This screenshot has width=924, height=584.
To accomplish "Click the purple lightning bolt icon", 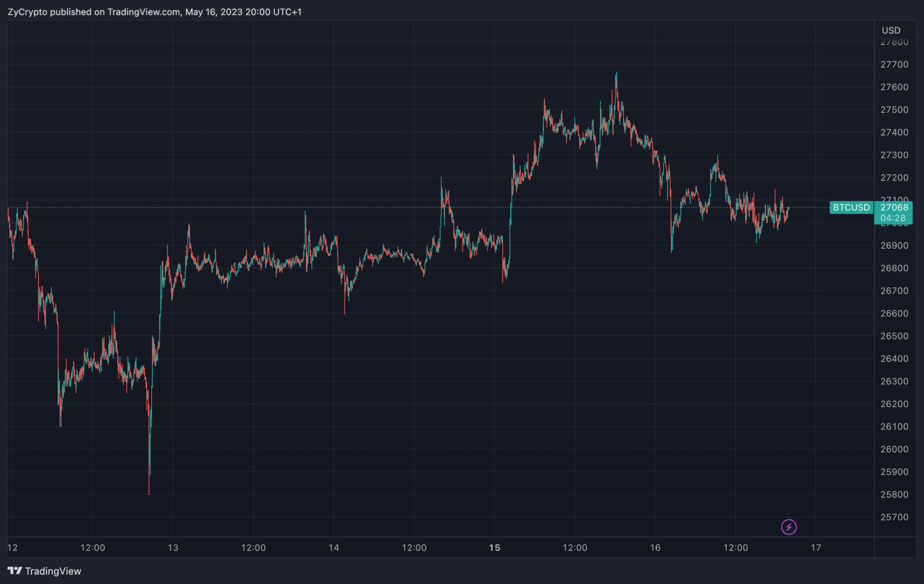I will pos(789,527).
